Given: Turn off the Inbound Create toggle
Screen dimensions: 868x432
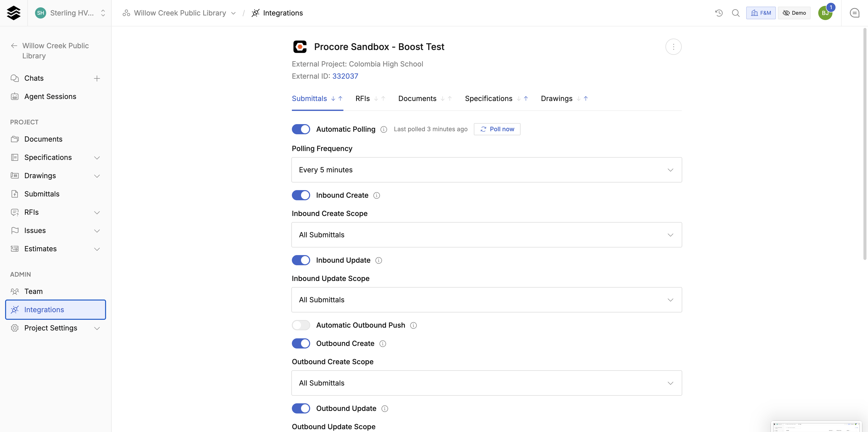Looking at the screenshot, I should click(x=301, y=195).
